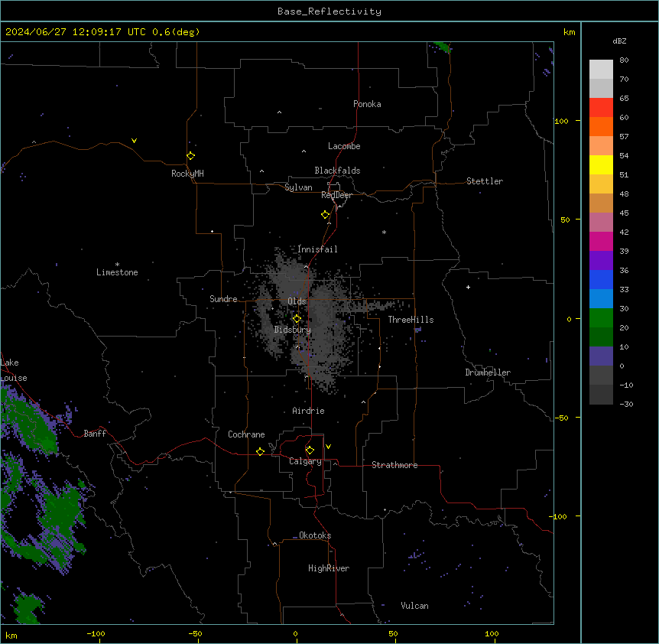Click the Ponoka city label
The height and width of the screenshot is (644, 659).
(367, 104)
